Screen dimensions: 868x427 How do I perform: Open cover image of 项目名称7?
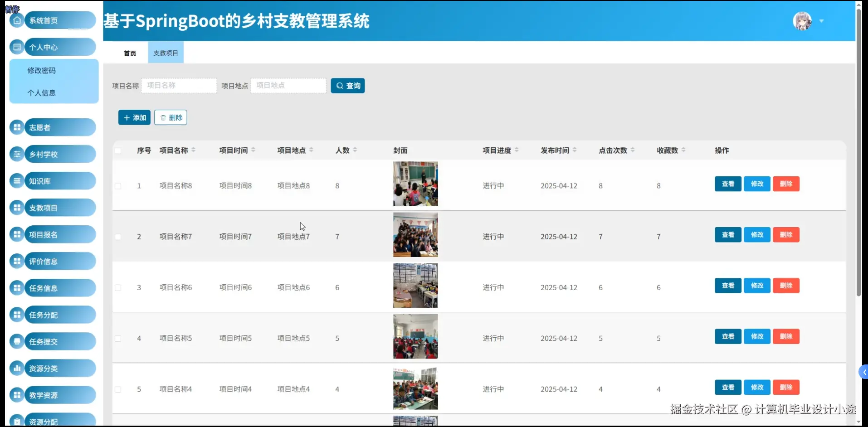(415, 235)
